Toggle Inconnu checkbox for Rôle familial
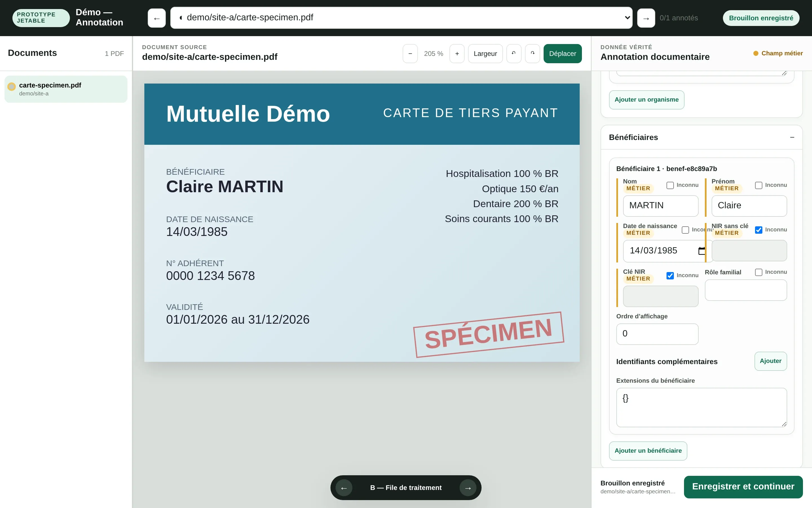The width and height of the screenshot is (812, 508). coord(759,272)
